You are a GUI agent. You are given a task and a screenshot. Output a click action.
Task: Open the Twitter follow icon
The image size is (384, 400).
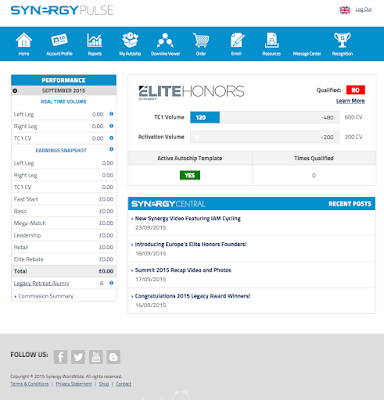[78, 357]
